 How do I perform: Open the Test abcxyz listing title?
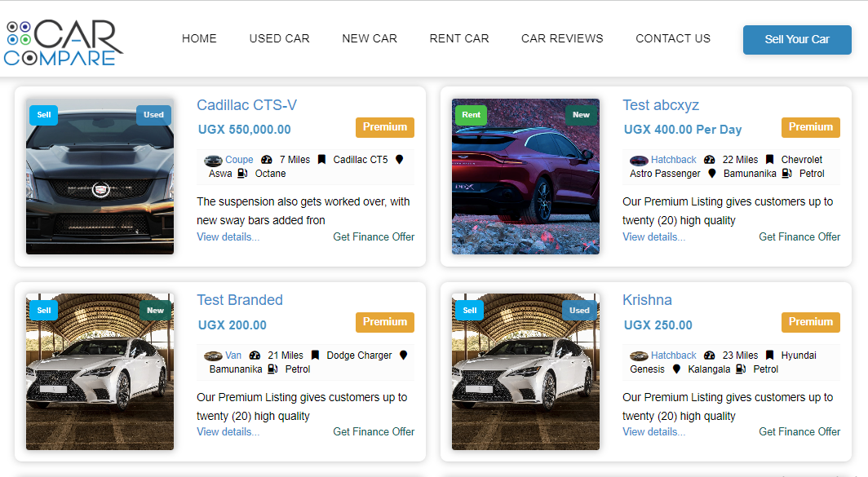pos(661,105)
